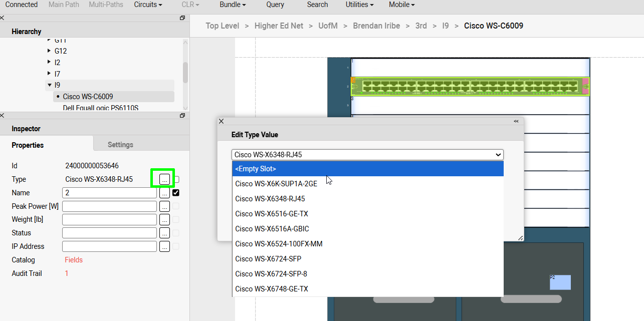The image size is (644, 321).
Task: Choose Cisco WS-X6724-SFP in the dropdown list
Action: coord(367,259)
